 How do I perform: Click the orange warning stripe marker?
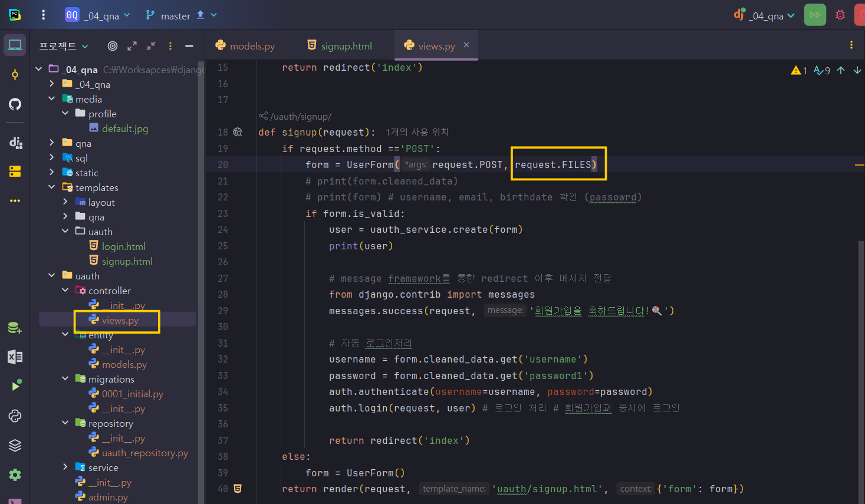coord(859,165)
